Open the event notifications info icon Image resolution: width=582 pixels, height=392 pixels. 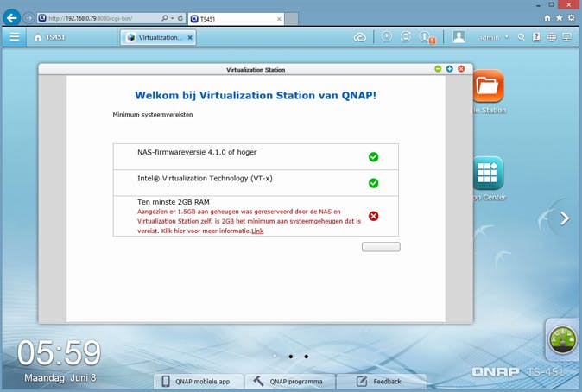click(426, 37)
